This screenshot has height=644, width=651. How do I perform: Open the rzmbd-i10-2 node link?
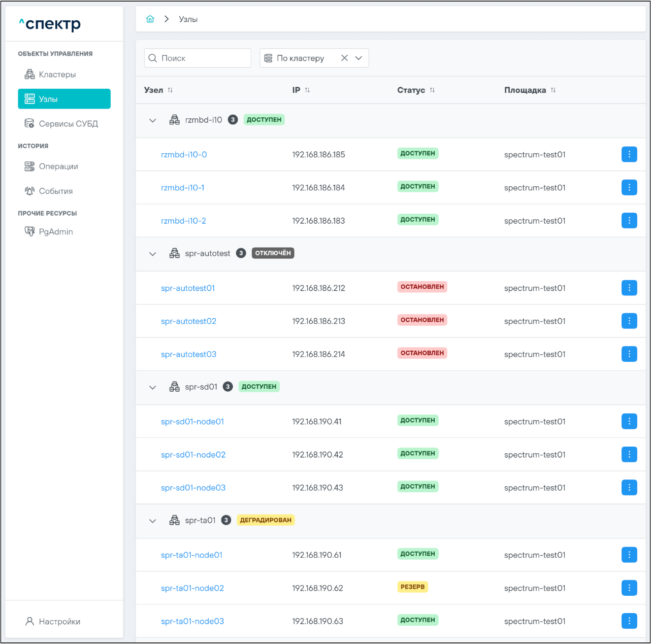(183, 221)
